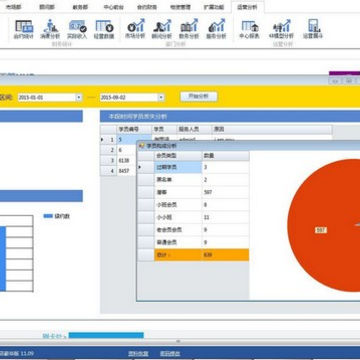
Task: Expand the end date 2015-09-02 dropdown arrow
Action: 161,97
